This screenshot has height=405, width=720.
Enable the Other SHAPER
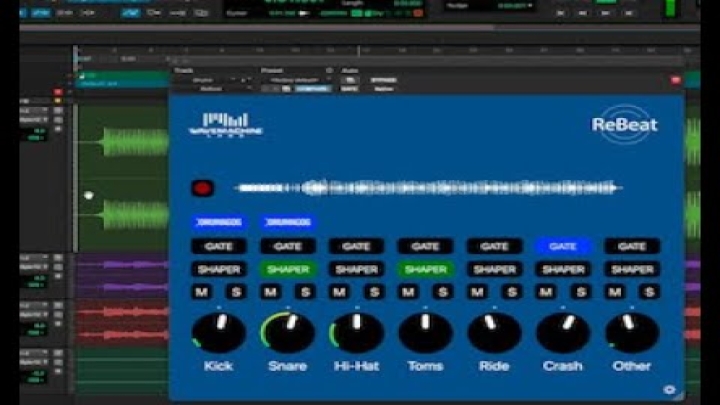click(x=632, y=270)
